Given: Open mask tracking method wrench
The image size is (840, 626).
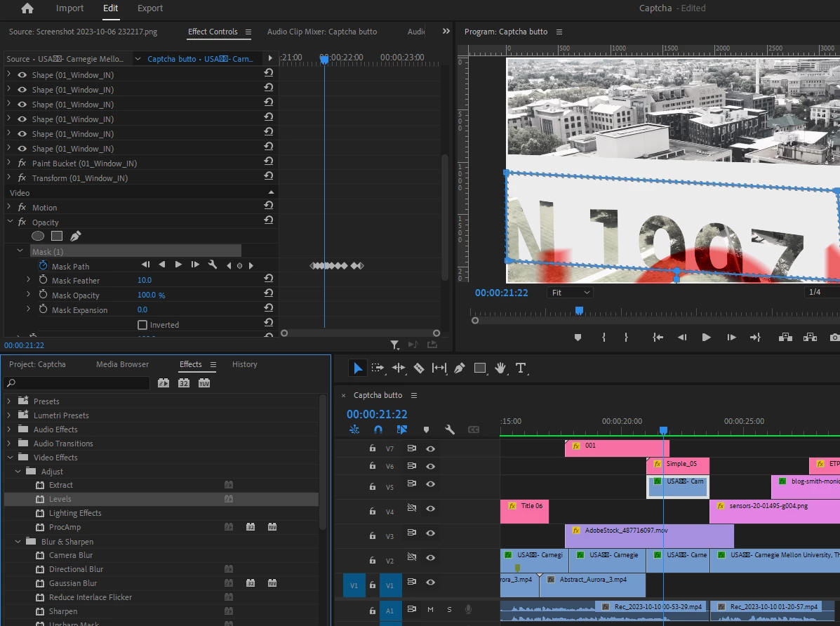Looking at the screenshot, I should [x=212, y=265].
